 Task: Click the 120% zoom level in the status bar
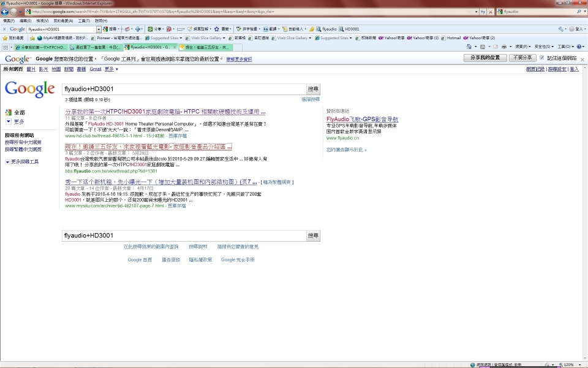pos(568,364)
